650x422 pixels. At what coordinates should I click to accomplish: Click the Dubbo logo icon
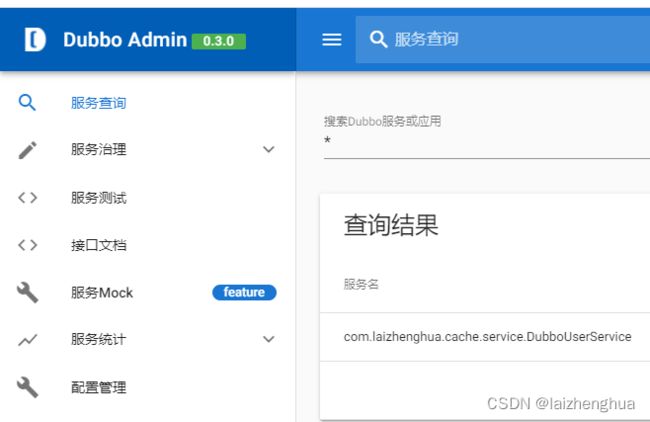pos(35,40)
